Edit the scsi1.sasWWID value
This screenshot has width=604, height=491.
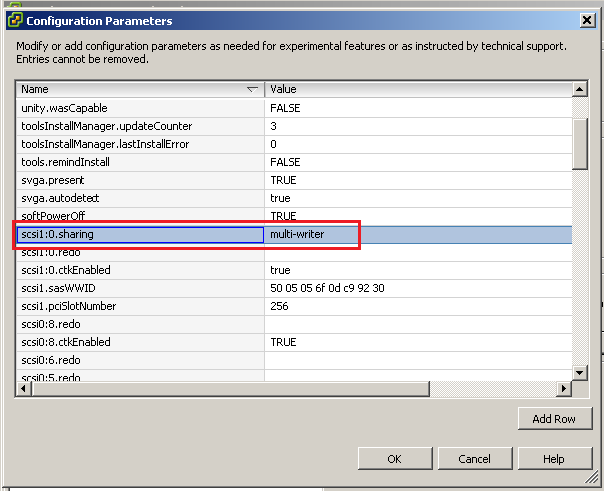point(417,288)
